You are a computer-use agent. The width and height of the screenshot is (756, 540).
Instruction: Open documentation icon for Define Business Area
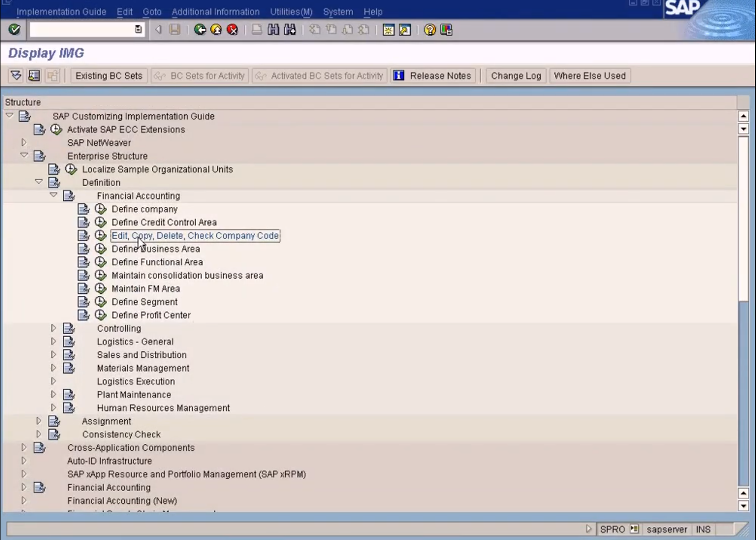[83, 249]
